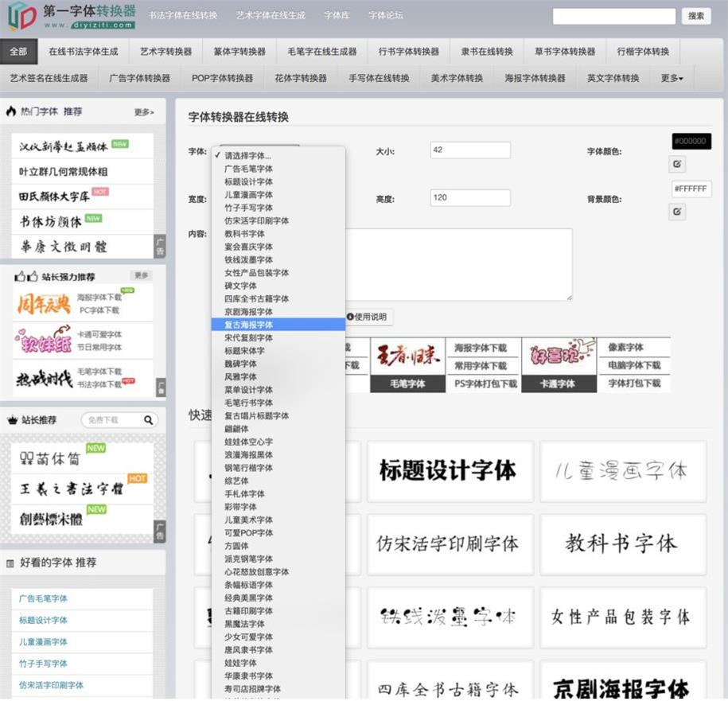Viewport: 728px width, 701px height.
Task: Click 使用说明 button
Action: (368, 317)
